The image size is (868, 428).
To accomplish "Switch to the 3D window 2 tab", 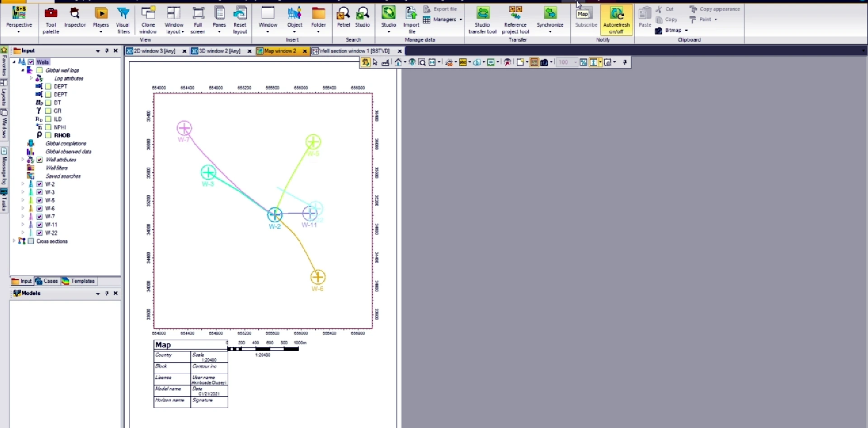I will pos(219,51).
